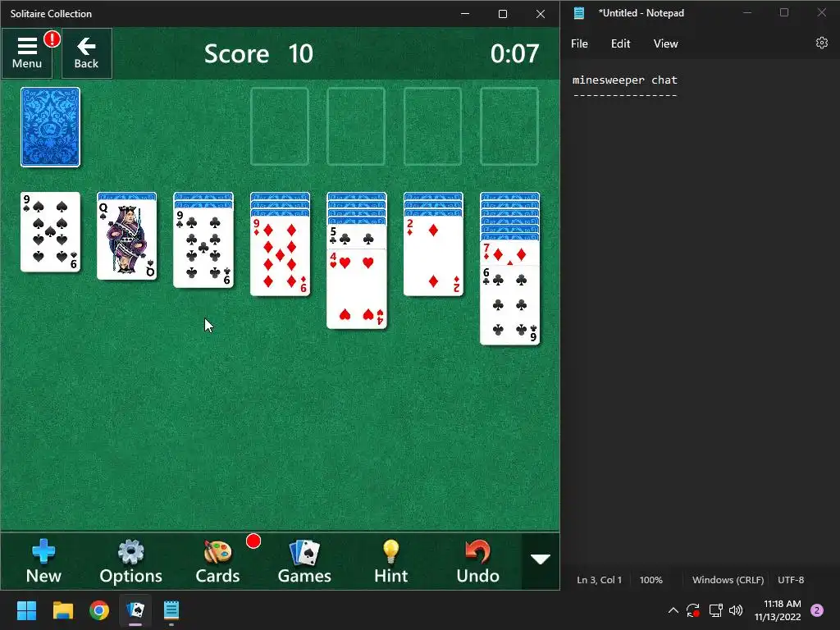The image size is (840, 630).
Task: Click the 0:07 game timer
Action: tap(514, 53)
